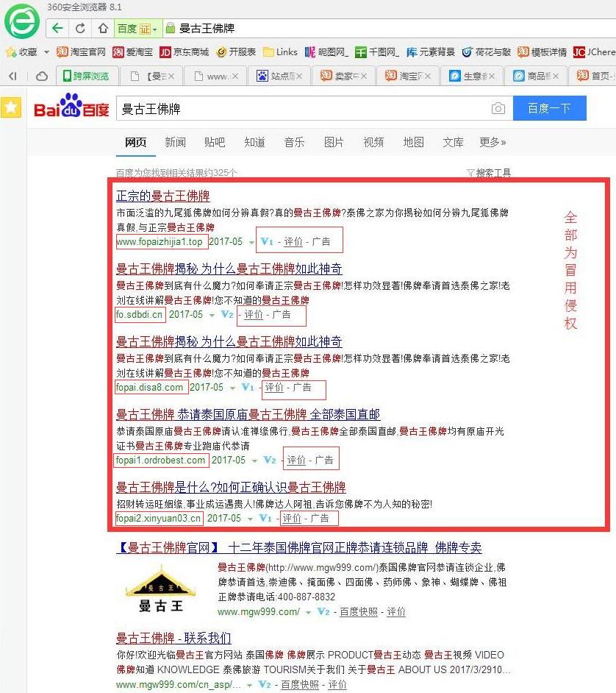Image resolution: width=616 pixels, height=693 pixels.
Task: Click the yellow star sidebar icon
Action: pos(11,107)
